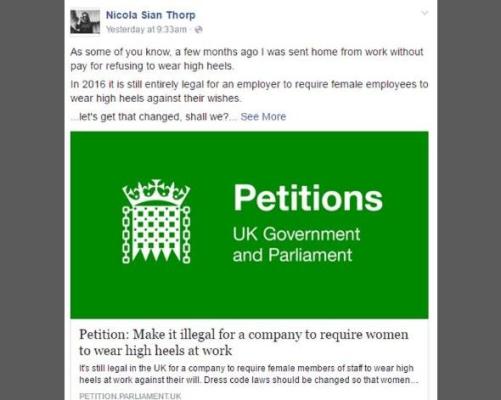Click the right gray margin outside post
The image size is (501, 400).
coord(469,200)
